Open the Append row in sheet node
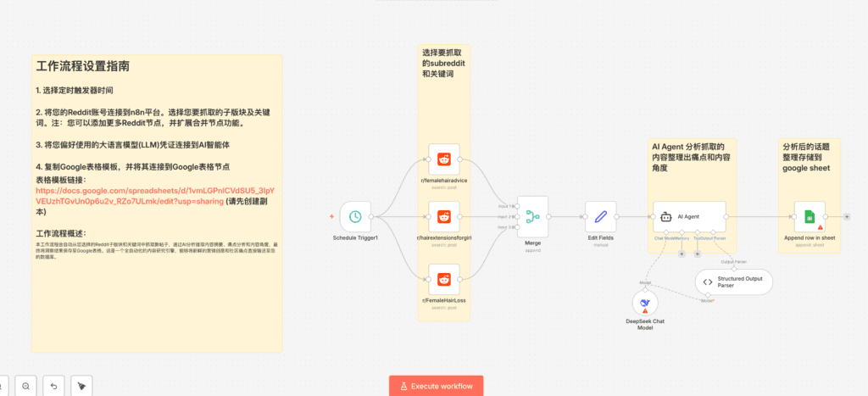The height and width of the screenshot is (396, 868). point(810,217)
